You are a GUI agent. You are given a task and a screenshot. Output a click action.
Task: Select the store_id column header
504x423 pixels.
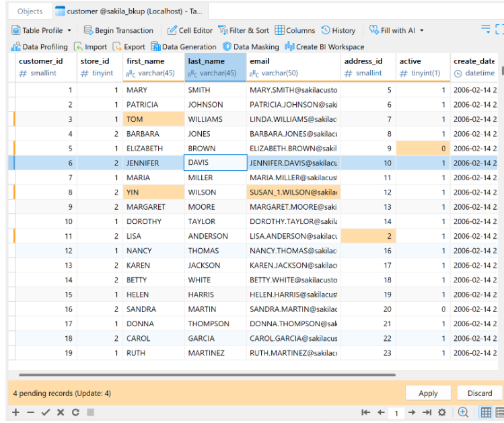tap(100, 67)
